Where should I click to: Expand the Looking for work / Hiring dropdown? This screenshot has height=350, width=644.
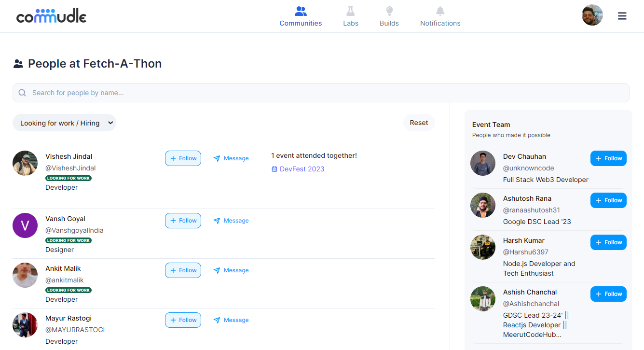pos(64,123)
